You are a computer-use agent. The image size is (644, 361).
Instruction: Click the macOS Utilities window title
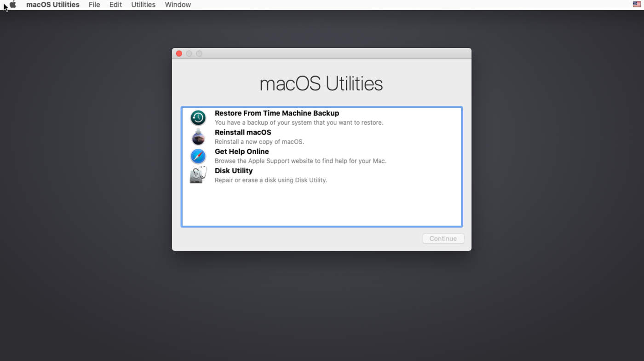321,83
